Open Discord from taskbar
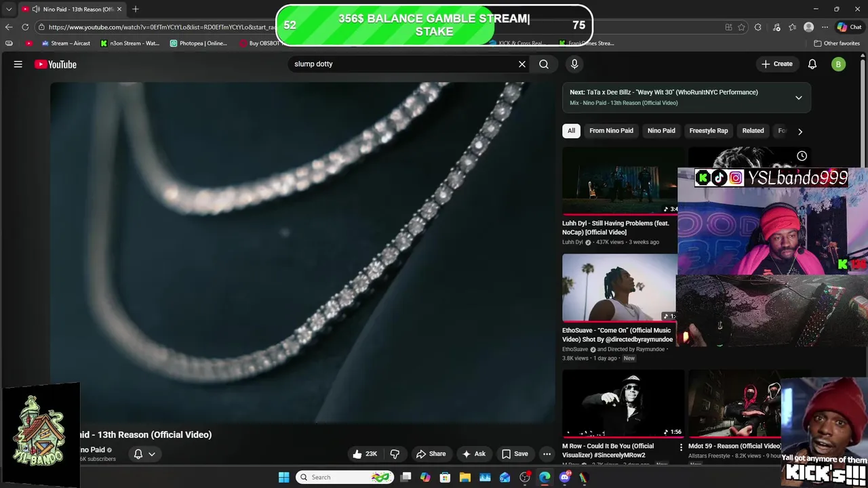This screenshot has width=868, height=488. pyautogui.click(x=565, y=477)
